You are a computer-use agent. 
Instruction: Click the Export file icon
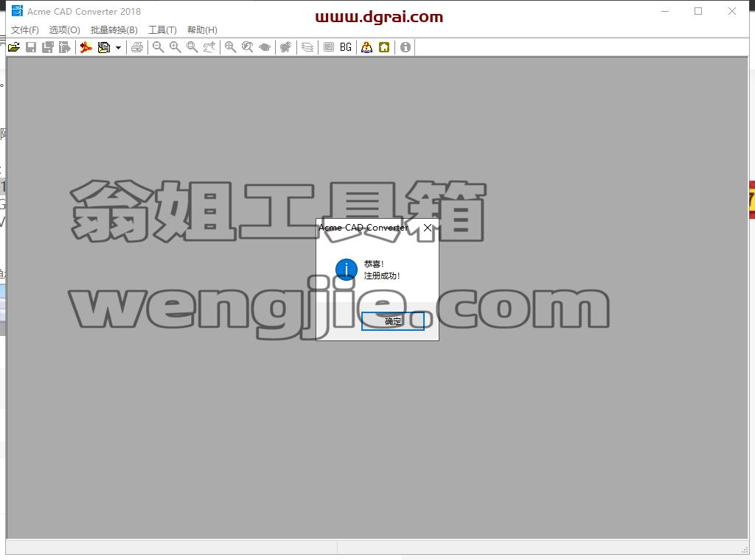[65, 47]
